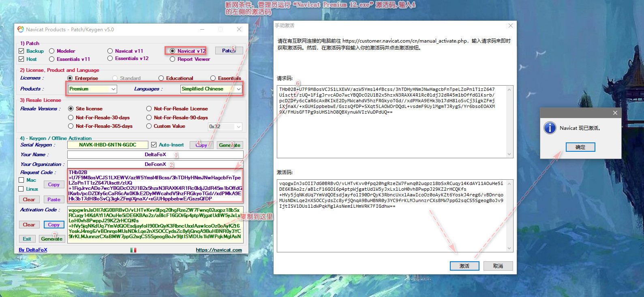Click down arrow of 请求码 scrollbar
Image resolution: width=644 pixels, height=297 pixels.
pyautogui.click(x=509, y=154)
